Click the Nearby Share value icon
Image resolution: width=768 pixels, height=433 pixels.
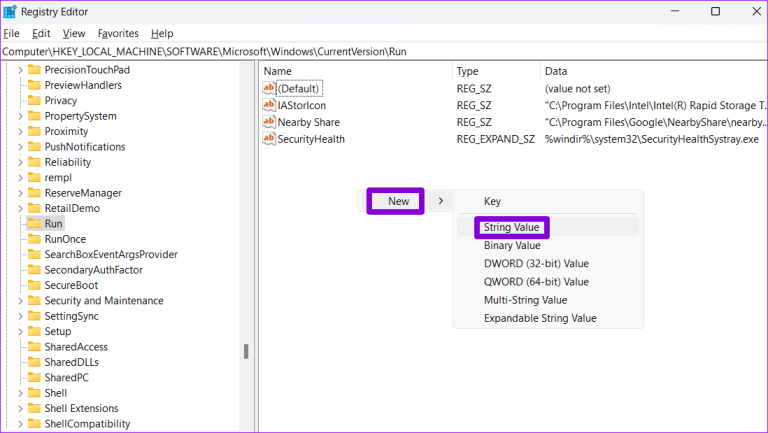(269, 122)
